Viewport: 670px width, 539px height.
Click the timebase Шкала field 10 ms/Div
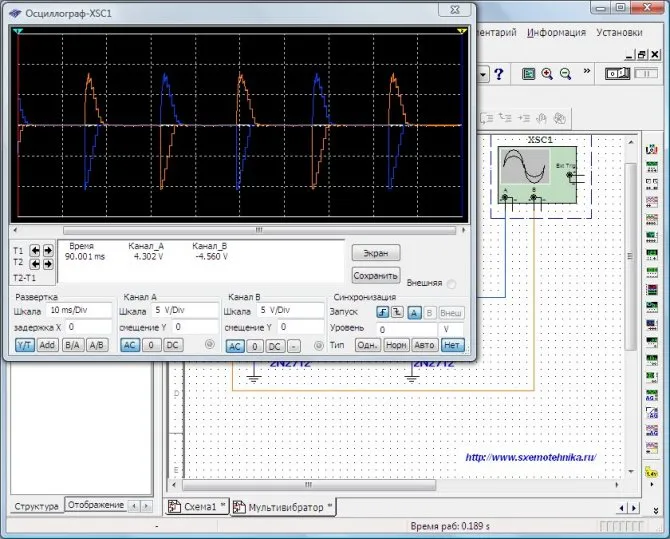[x=79, y=310]
